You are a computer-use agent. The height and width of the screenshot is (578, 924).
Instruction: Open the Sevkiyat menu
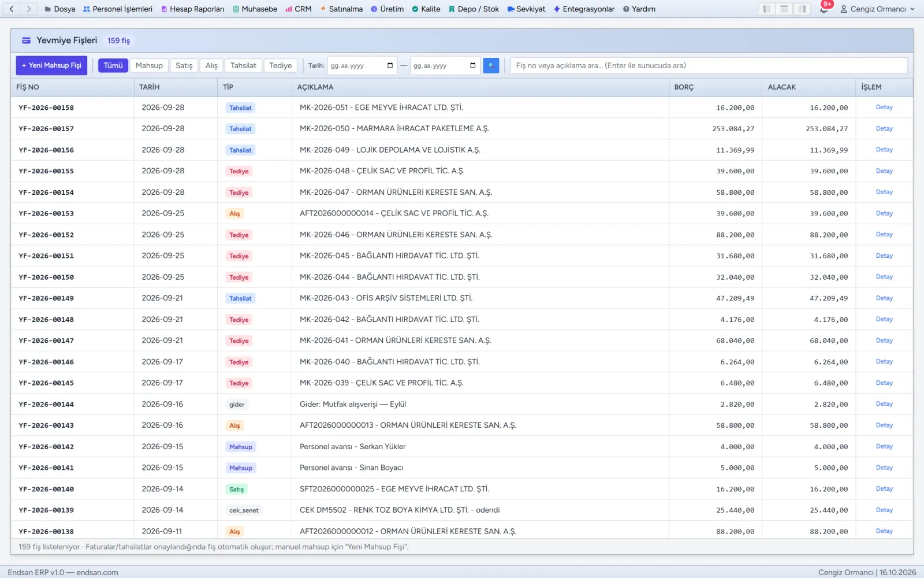coord(526,9)
